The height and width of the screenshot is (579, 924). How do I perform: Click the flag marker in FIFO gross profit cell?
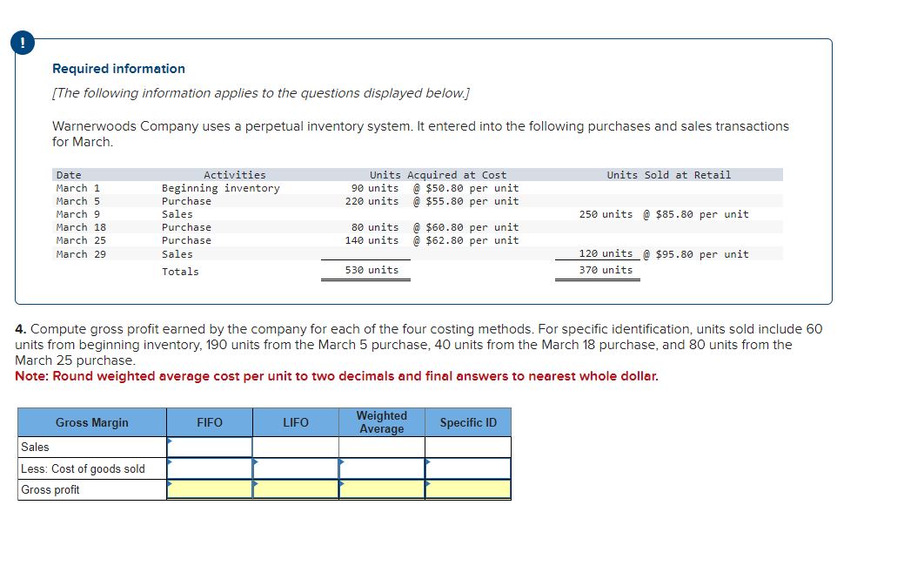(x=171, y=482)
